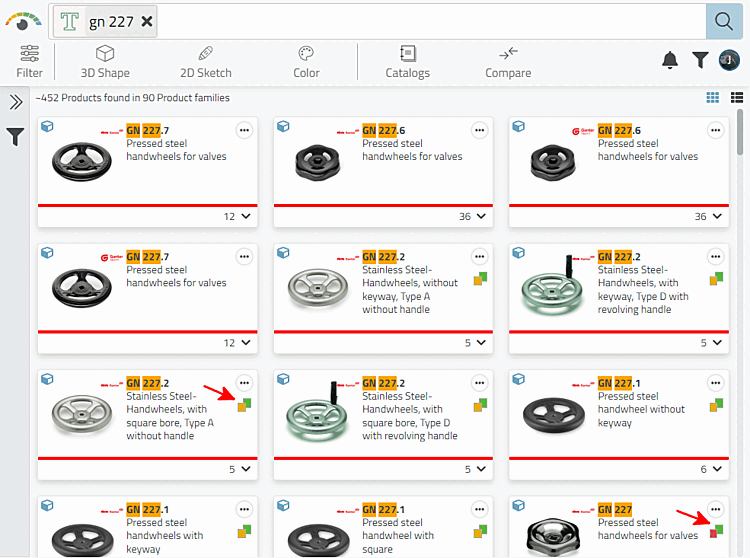Click the notification bell icon
750x558 pixels.
tap(670, 60)
